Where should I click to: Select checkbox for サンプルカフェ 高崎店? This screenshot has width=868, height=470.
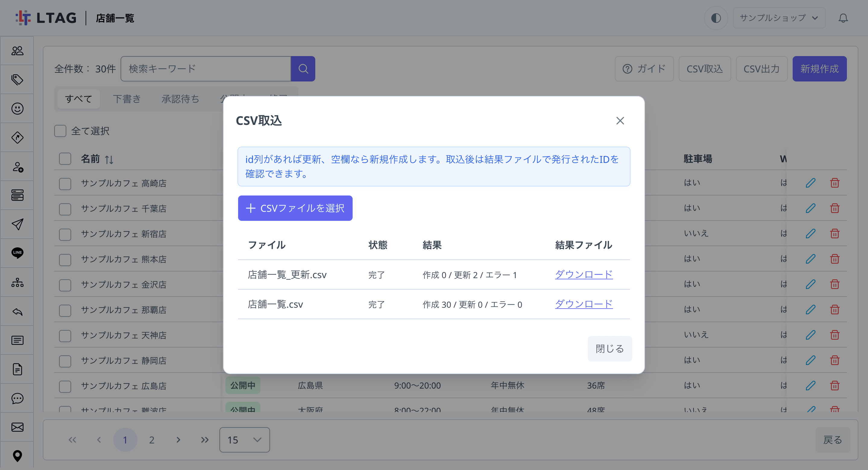[65, 184]
